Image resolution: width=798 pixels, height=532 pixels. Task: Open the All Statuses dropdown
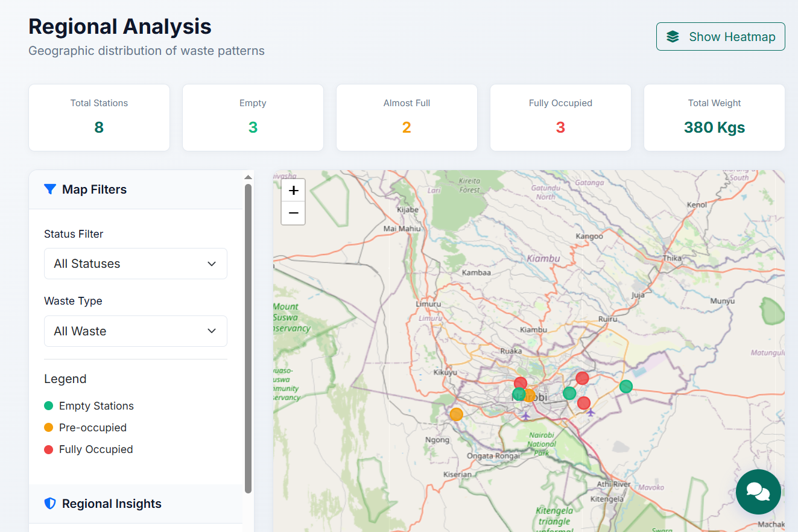[x=136, y=264]
